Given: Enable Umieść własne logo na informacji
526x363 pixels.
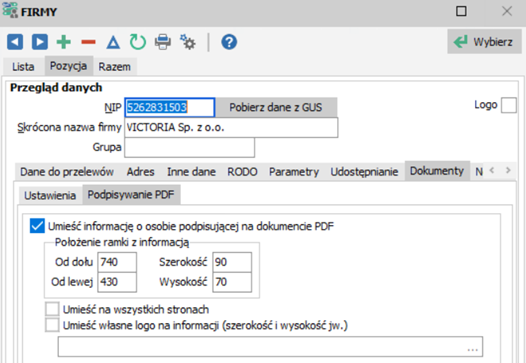Looking at the screenshot, I should point(52,325).
